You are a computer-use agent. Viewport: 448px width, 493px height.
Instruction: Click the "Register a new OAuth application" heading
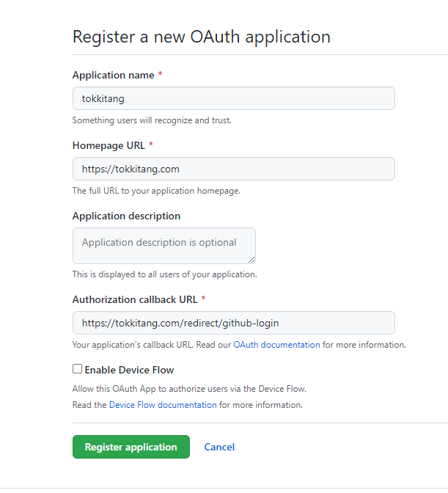[x=201, y=36]
